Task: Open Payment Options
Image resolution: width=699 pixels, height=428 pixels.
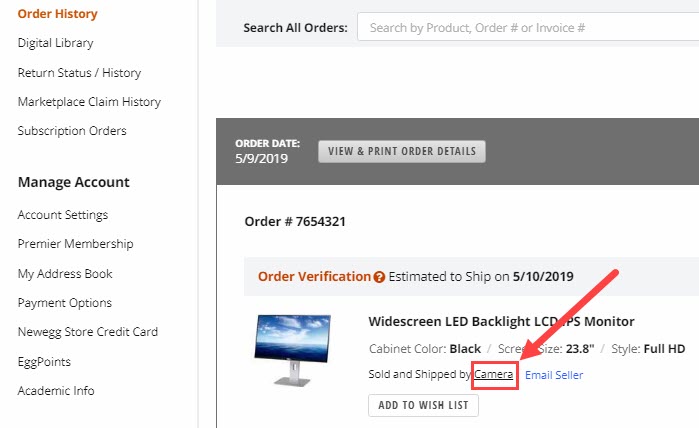Action: click(x=65, y=303)
